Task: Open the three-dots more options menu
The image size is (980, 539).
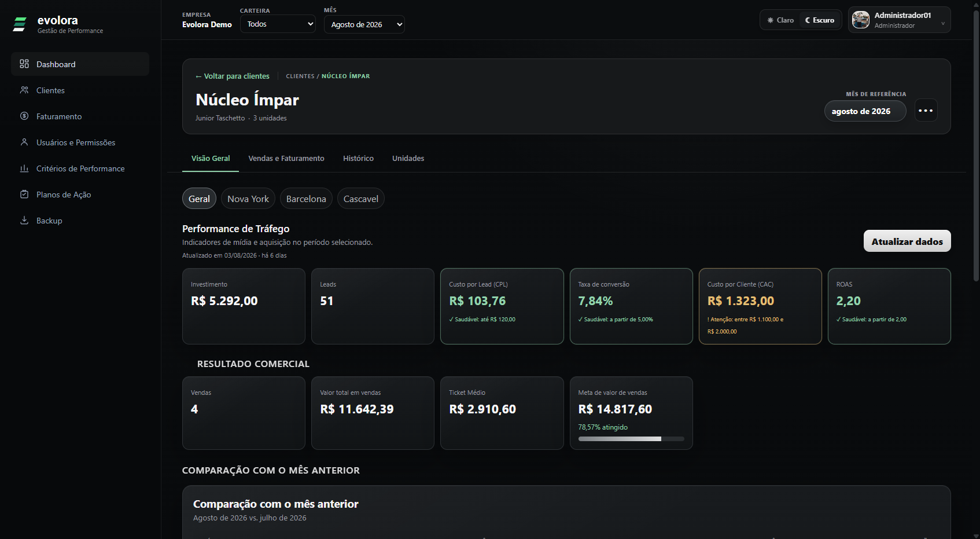Action: tap(926, 111)
